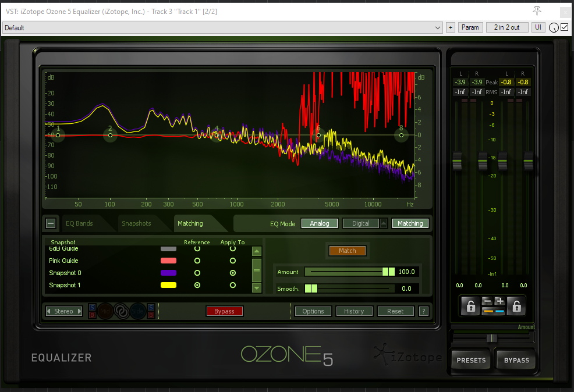574x392 pixels.
Task: Click the Snapshot 1 yellow color swatch
Action: coord(168,285)
